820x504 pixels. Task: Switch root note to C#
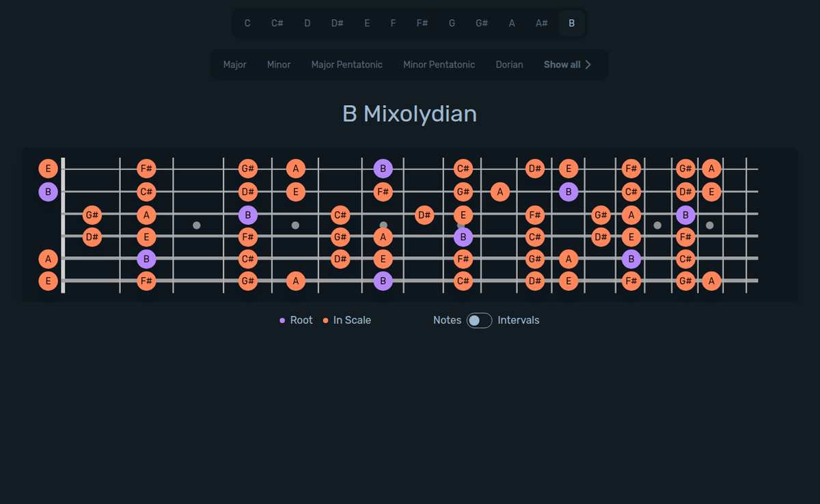[x=277, y=23]
